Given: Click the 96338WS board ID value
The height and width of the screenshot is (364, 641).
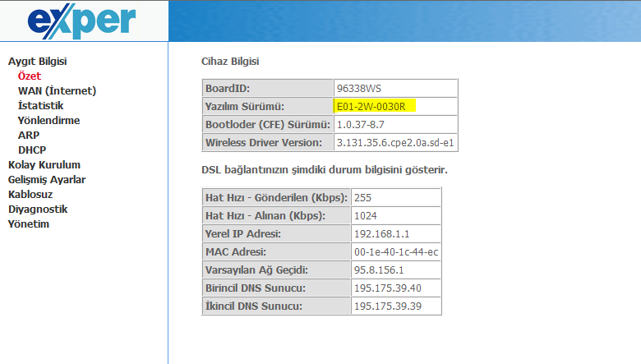Looking at the screenshot, I should point(359,89).
